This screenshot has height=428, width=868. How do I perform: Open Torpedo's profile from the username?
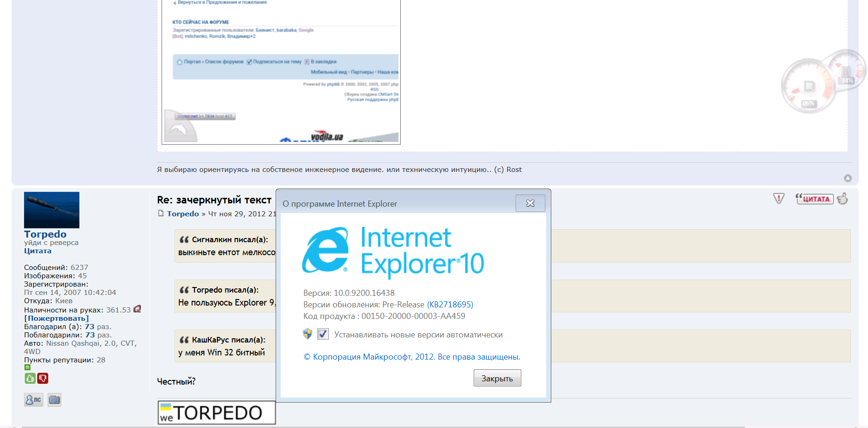tap(45, 234)
